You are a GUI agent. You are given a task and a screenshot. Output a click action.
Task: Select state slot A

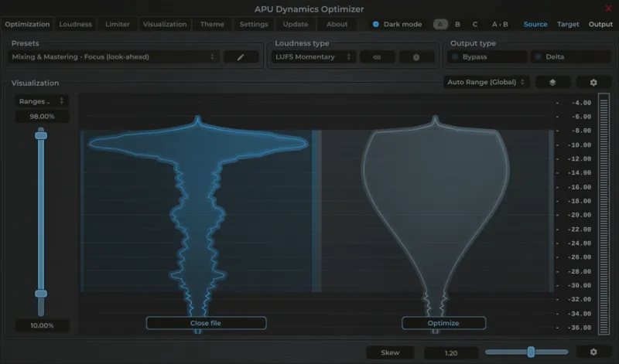(x=440, y=24)
